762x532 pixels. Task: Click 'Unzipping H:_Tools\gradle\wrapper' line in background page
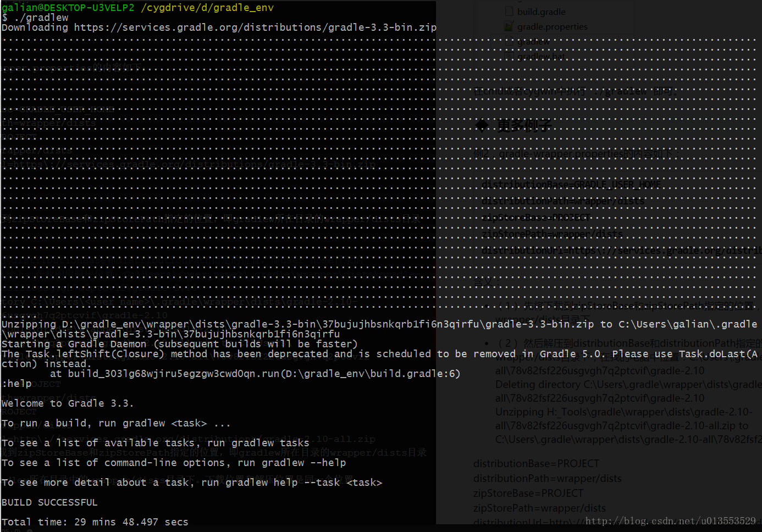click(x=624, y=412)
